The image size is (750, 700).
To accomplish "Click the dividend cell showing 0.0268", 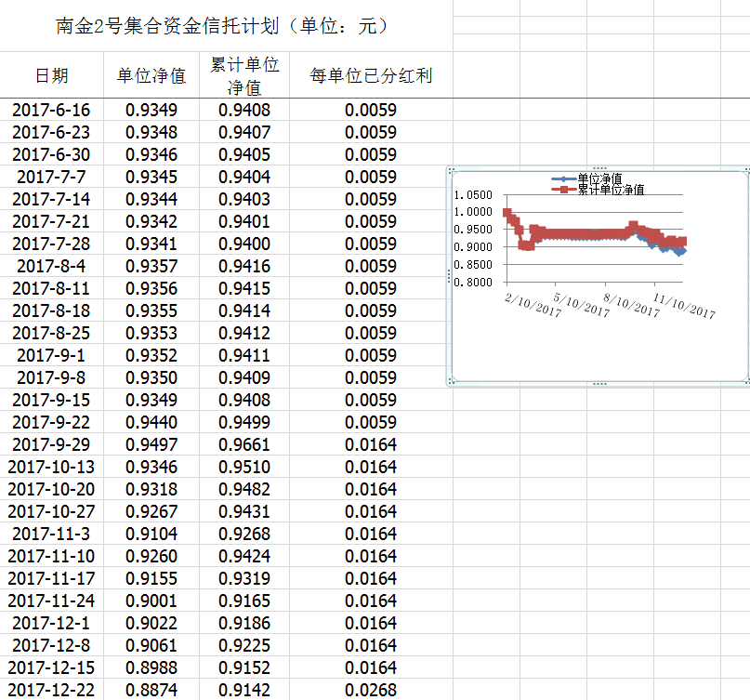I will (371, 690).
